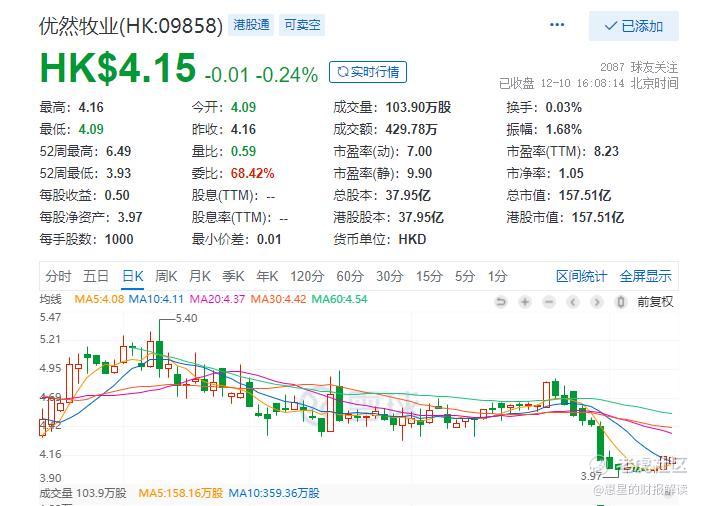
Task: Click the 每股净资产 3.97 value
Action: click(x=130, y=218)
